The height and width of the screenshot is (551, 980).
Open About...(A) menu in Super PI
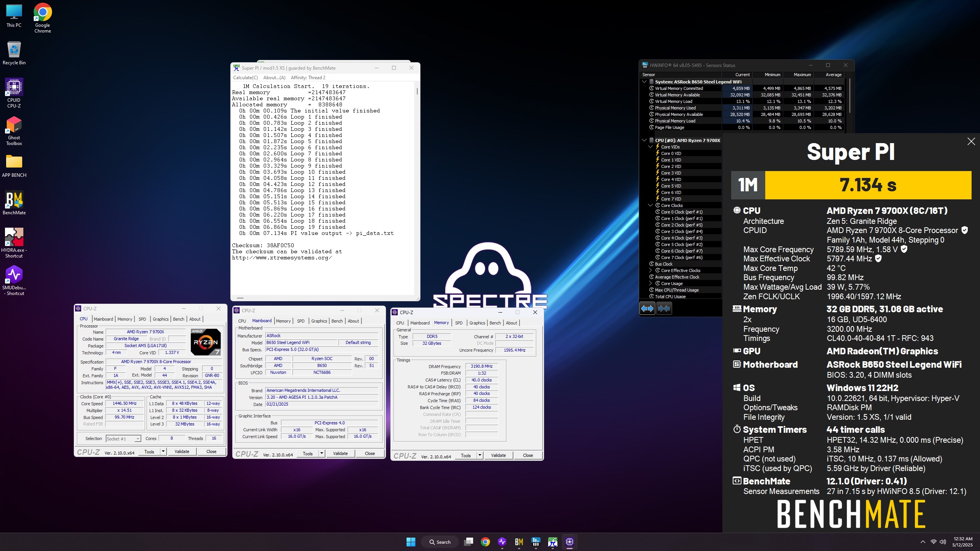coord(274,78)
